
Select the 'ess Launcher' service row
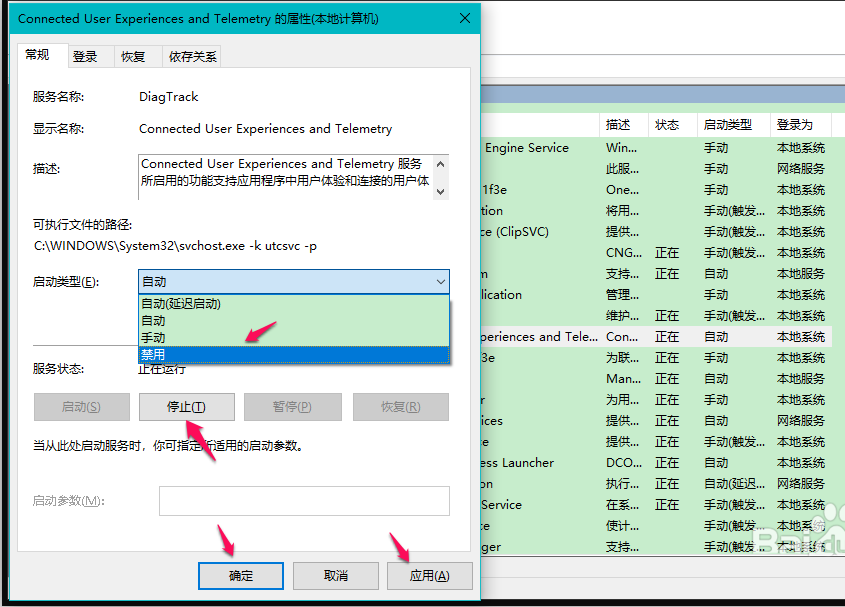click(x=656, y=463)
